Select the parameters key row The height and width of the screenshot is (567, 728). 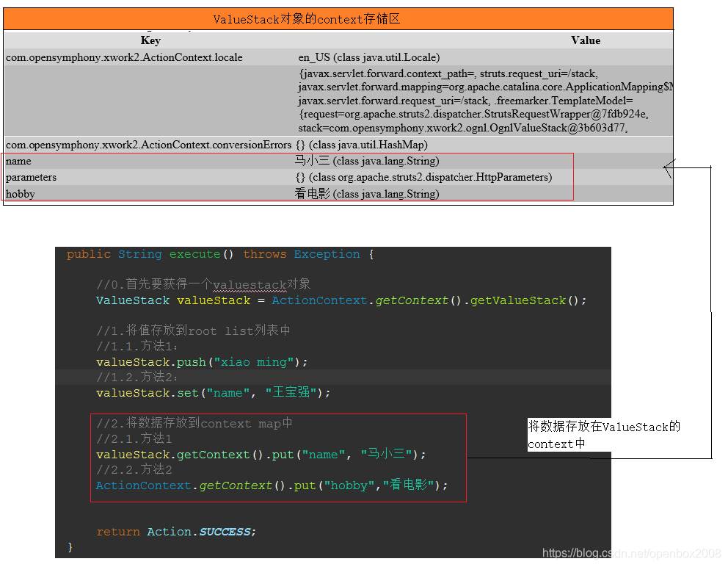pos(31,177)
